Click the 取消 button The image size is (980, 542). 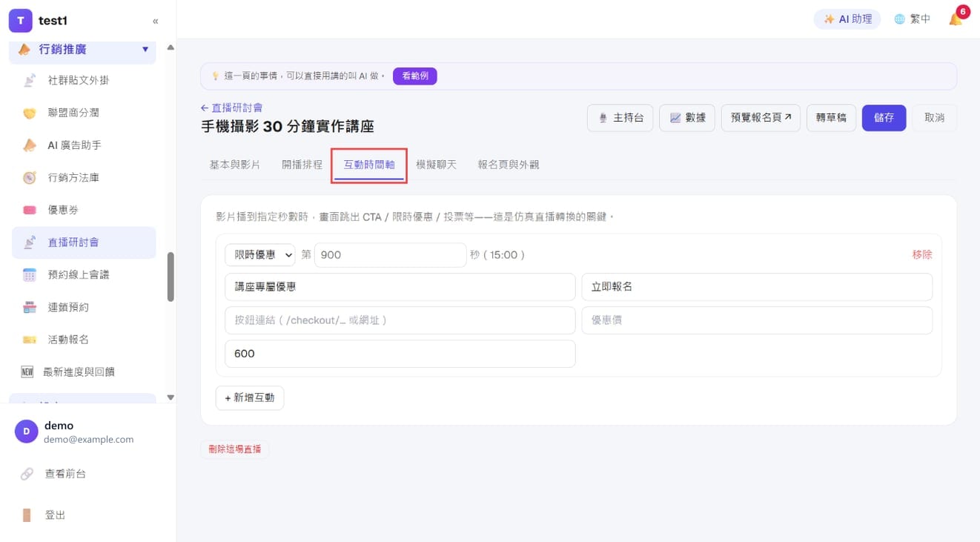coord(934,118)
